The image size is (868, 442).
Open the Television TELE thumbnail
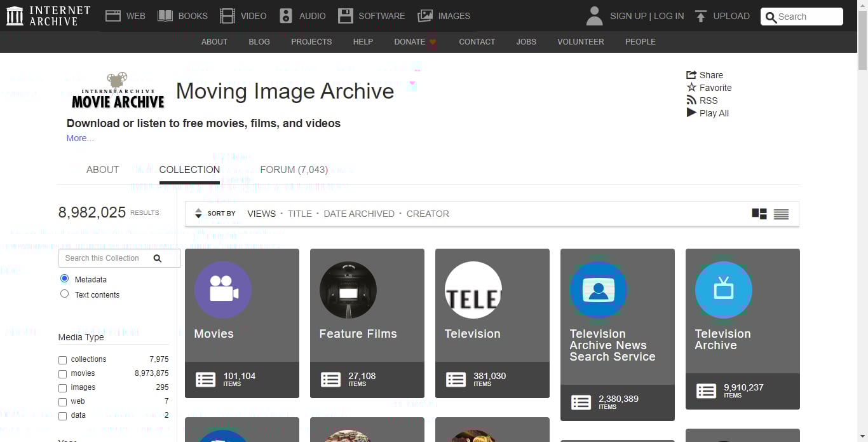[473, 290]
